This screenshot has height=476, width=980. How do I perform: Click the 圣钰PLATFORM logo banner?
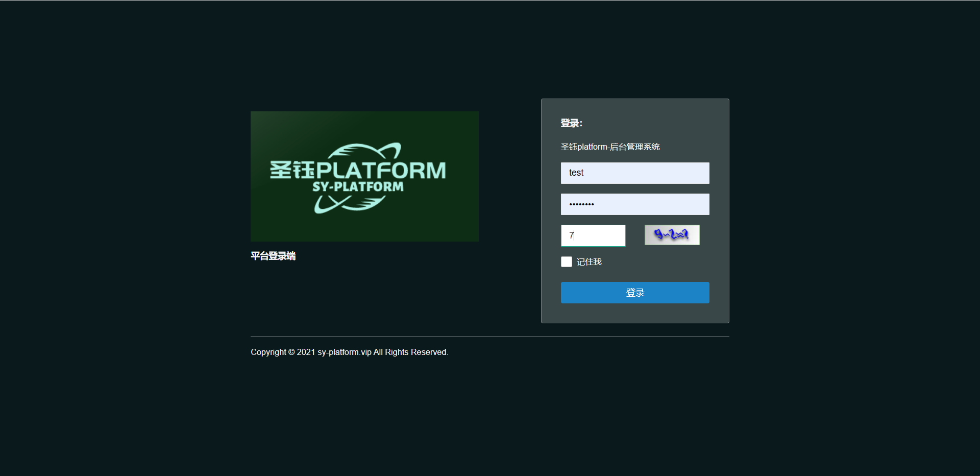click(x=364, y=176)
